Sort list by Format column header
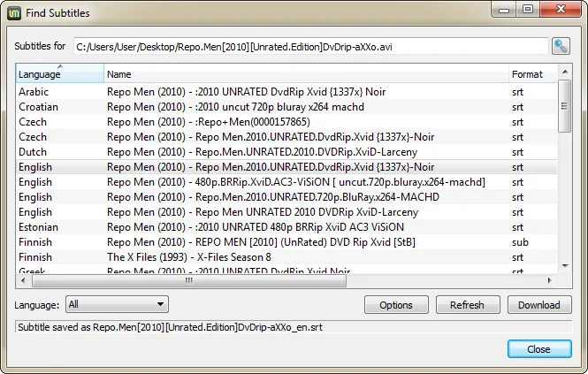The height and width of the screenshot is (374, 588). tap(533, 73)
